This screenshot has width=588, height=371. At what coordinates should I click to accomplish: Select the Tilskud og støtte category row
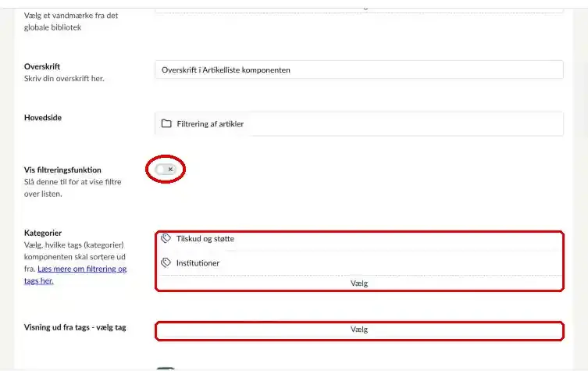(359, 238)
